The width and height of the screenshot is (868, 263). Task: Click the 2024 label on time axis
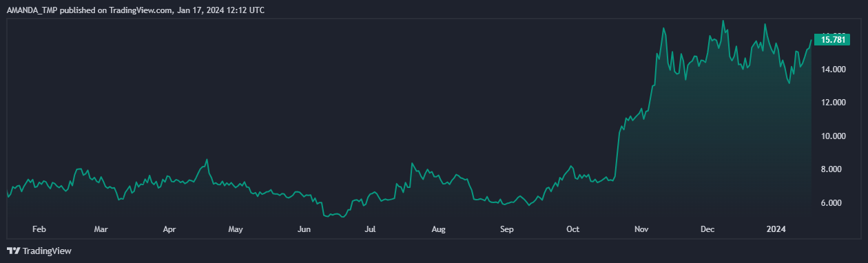pos(777,229)
